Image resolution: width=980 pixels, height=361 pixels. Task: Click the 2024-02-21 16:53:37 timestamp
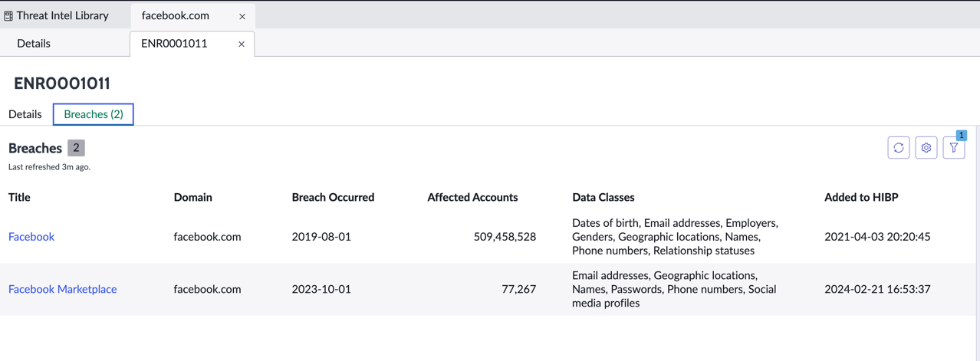point(877,289)
